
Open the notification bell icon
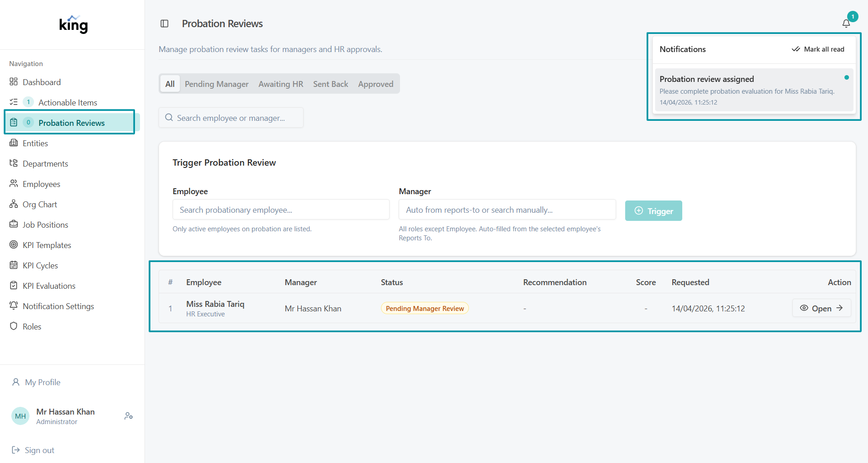[846, 24]
